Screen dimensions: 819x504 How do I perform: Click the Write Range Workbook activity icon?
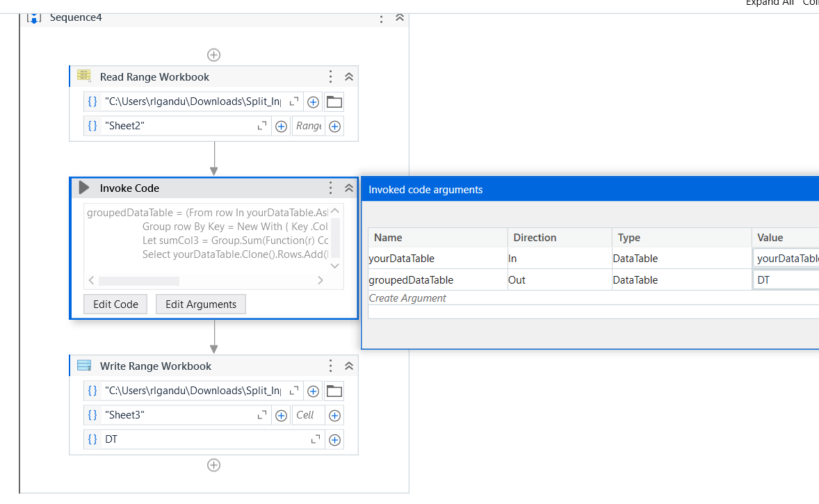tap(84, 366)
